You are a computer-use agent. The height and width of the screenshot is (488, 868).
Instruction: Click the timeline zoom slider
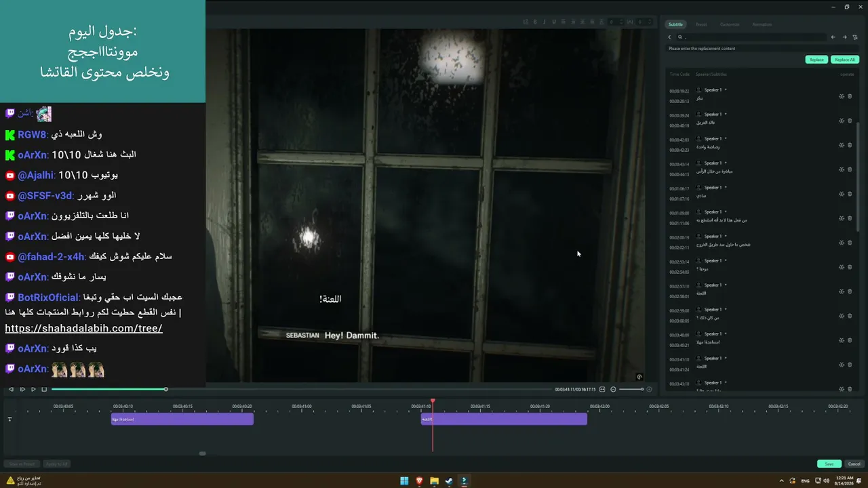631,389
